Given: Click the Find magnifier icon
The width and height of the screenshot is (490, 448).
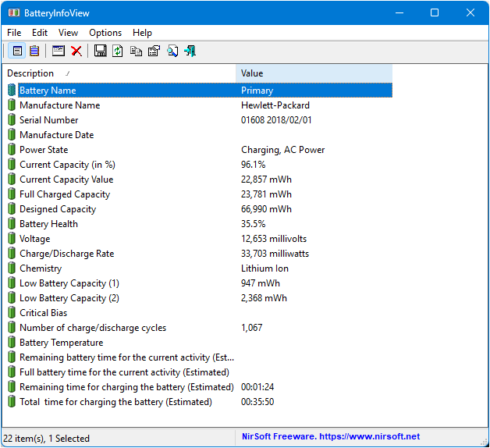Looking at the screenshot, I should coord(172,51).
